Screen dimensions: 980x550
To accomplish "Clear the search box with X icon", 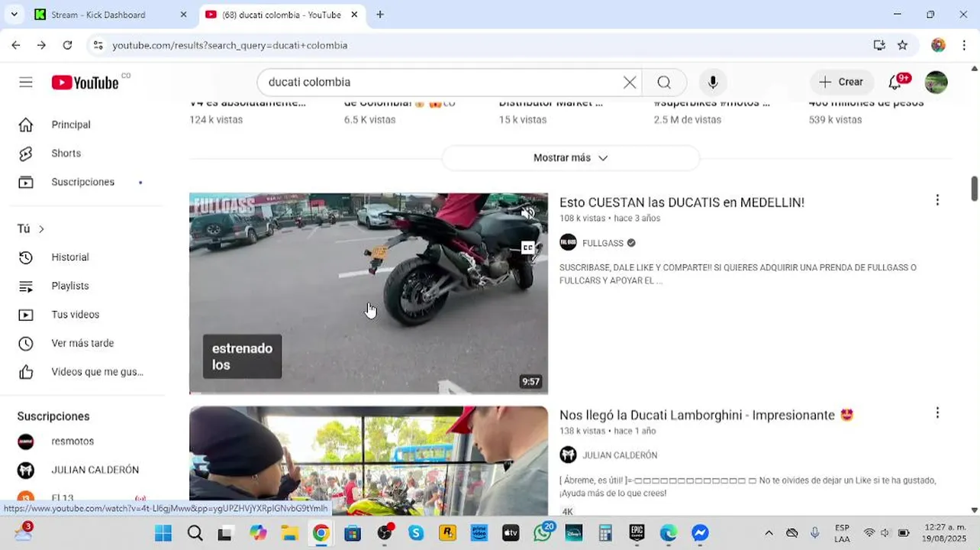I will tap(630, 82).
